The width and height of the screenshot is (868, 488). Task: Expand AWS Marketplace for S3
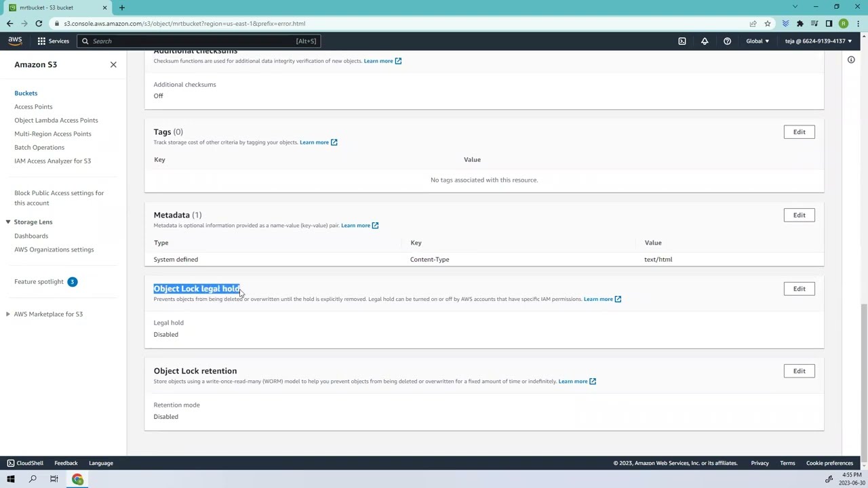[8, 314]
